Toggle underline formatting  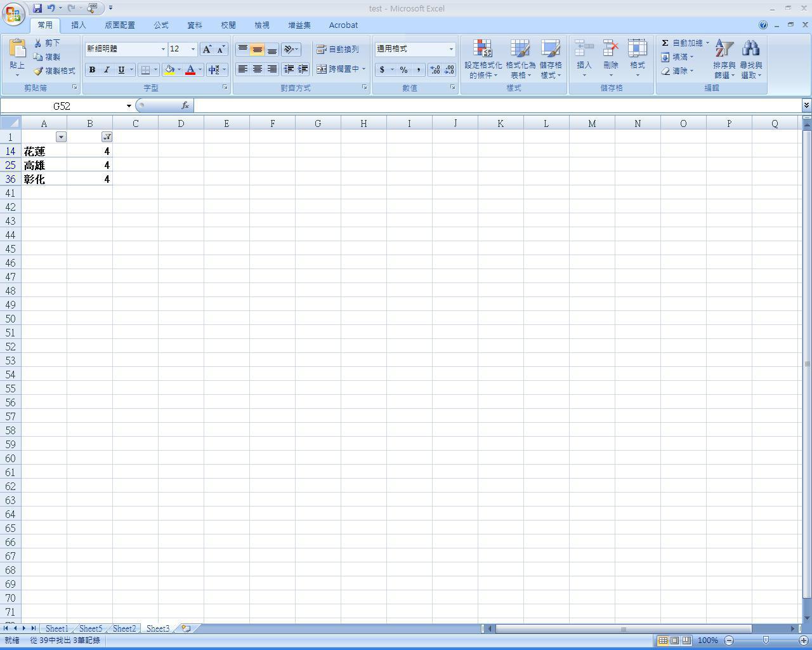point(121,70)
